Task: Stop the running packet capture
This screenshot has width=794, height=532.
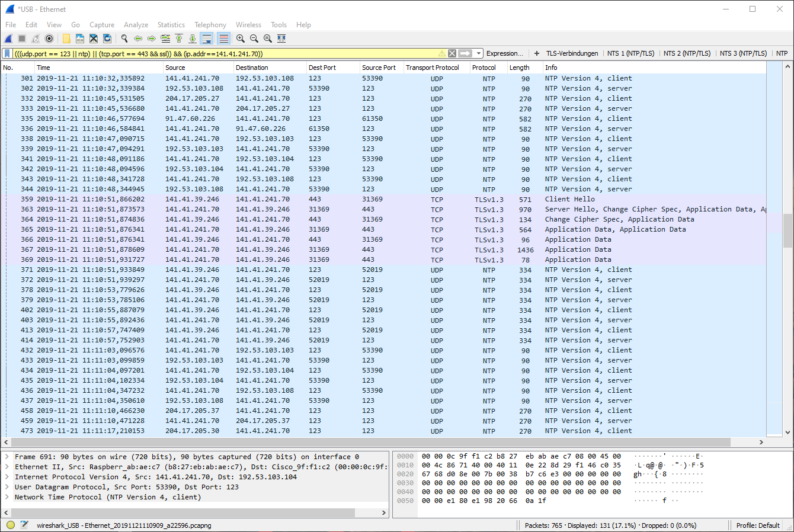Action: [22, 39]
